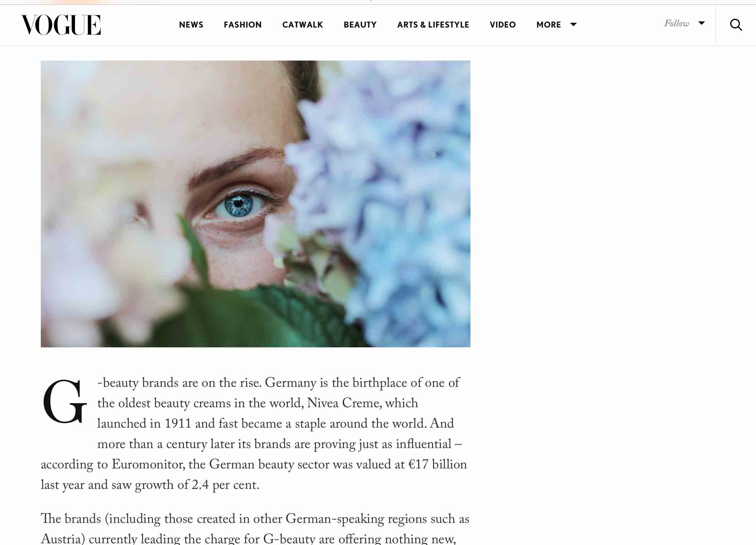Viewport: 756px width, 545px height.
Task: Open Arts & Lifestyle section
Action: (x=433, y=25)
